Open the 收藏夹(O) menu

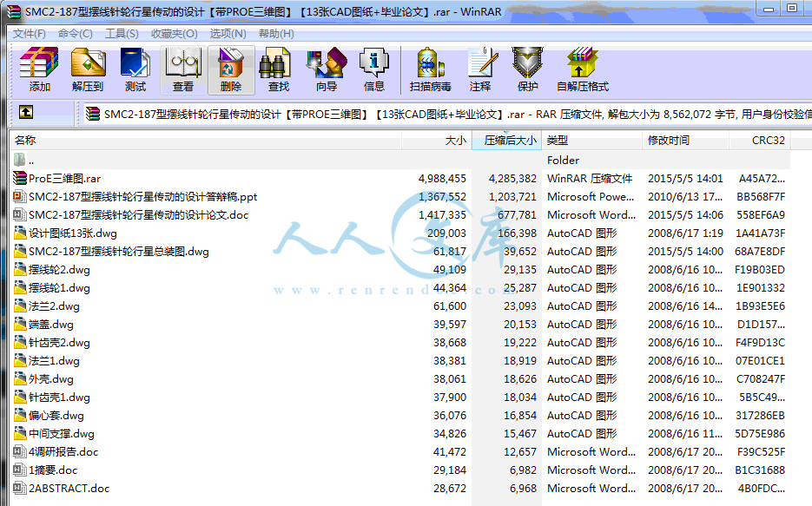click(175, 34)
